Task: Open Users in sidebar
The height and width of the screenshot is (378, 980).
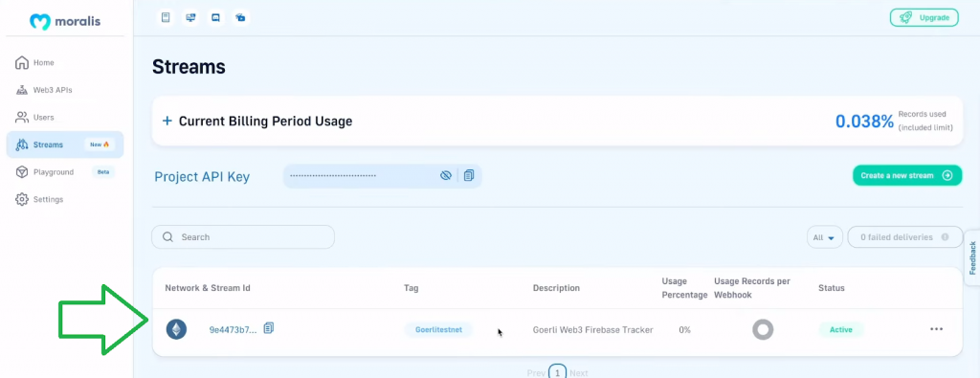Action: (x=65, y=117)
